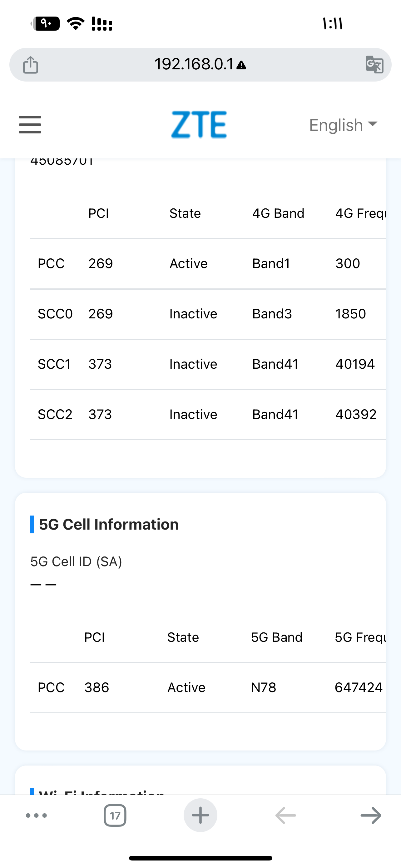Select the N78 band cell
The width and height of the screenshot is (401, 868).
(264, 687)
